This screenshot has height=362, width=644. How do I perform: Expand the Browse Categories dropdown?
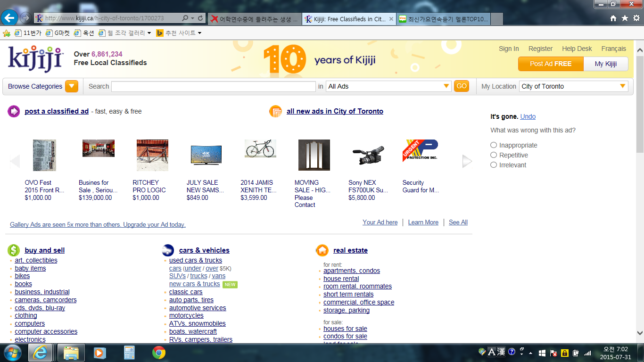coord(72,86)
